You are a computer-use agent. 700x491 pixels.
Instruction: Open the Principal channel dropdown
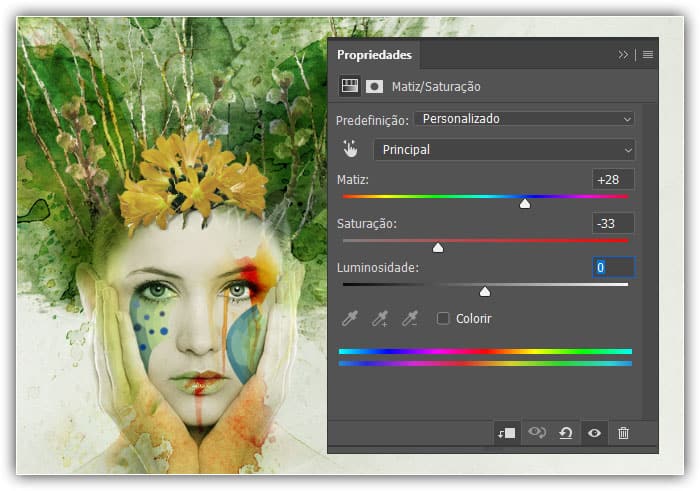pyautogui.click(x=504, y=150)
